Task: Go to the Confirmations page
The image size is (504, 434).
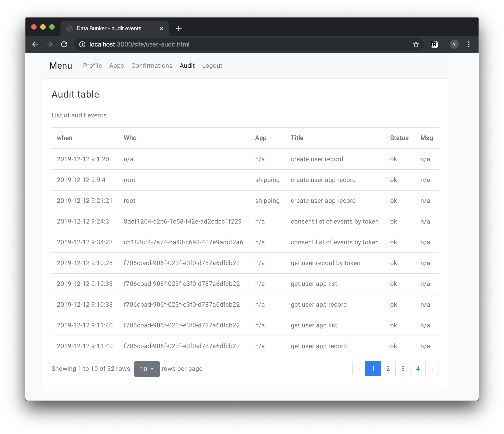Action: pyautogui.click(x=152, y=66)
